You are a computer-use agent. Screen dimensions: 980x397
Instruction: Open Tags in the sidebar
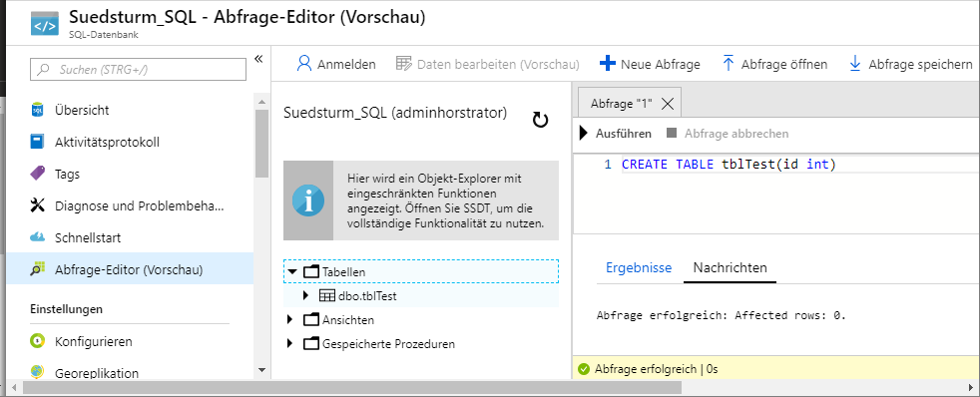[x=67, y=175]
